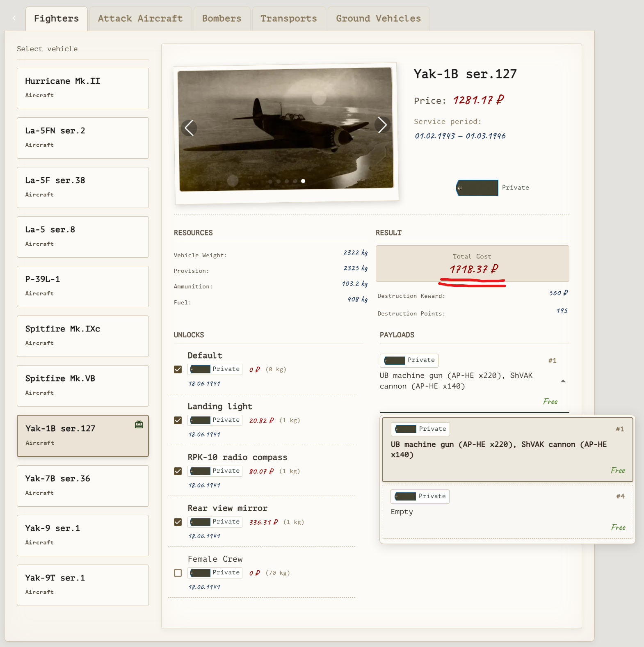Select the Yak-7B ser.36 vehicle
The width and height of the screenshot is (644, 647).
point(83,486)
